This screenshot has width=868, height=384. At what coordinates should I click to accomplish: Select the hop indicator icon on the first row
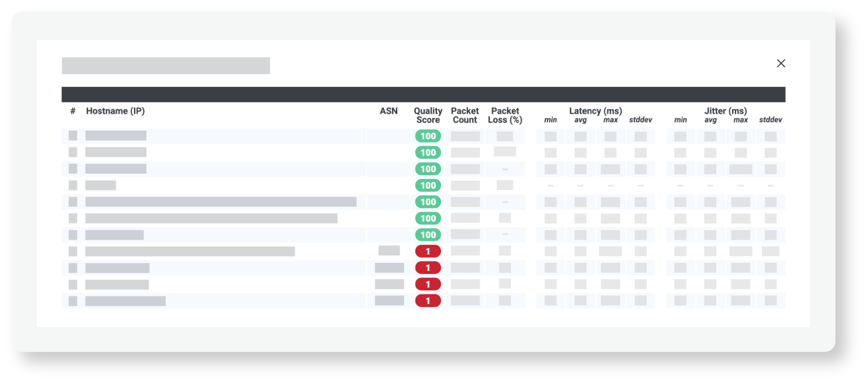73,136
